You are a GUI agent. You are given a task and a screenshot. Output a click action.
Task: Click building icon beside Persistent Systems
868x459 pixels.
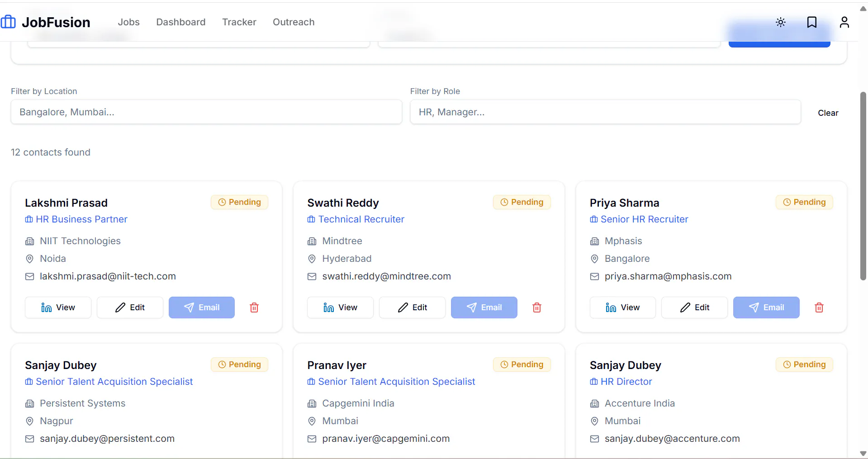point(29,404)
